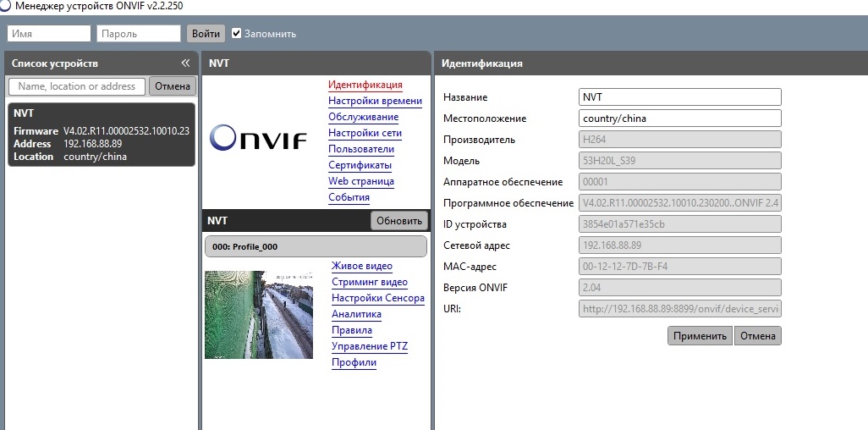Screen dimensions: 868x430
Task: Open the Сертификаты section
Action: (360, 165)
